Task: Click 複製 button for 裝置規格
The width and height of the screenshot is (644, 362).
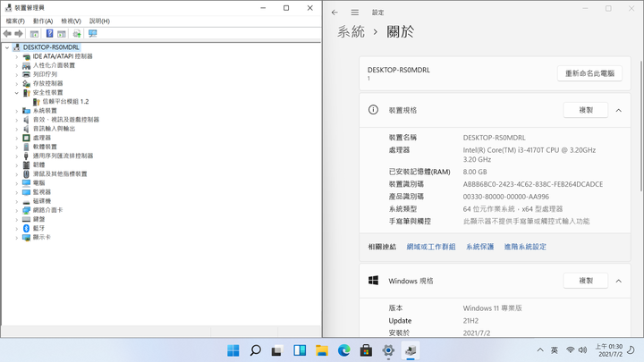Action: click(586, 110)
